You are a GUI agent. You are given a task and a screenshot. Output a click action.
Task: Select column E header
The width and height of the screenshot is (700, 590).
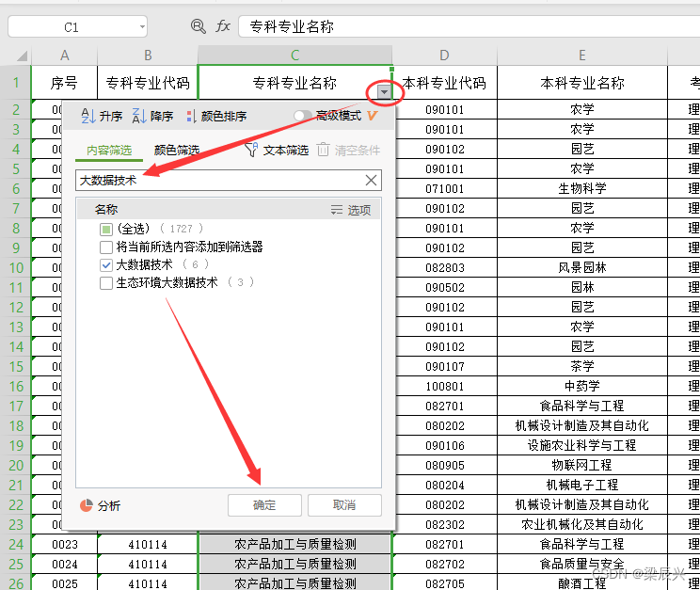(x=582, y=56)
